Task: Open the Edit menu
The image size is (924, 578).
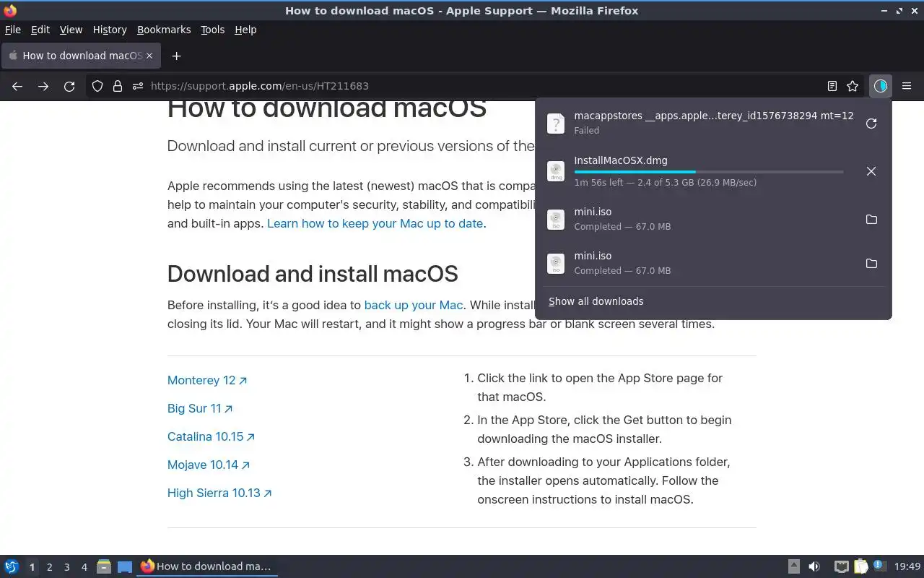Action: click(x=40, y=30)
